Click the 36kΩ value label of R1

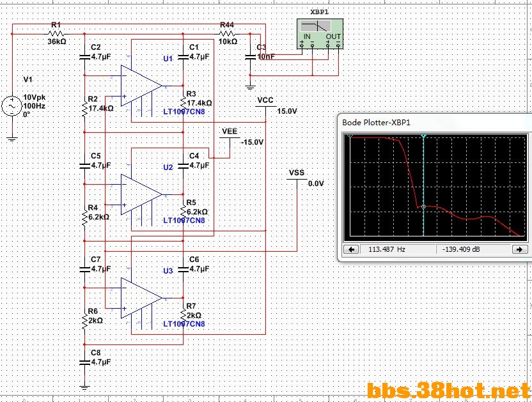coord(57,42)
